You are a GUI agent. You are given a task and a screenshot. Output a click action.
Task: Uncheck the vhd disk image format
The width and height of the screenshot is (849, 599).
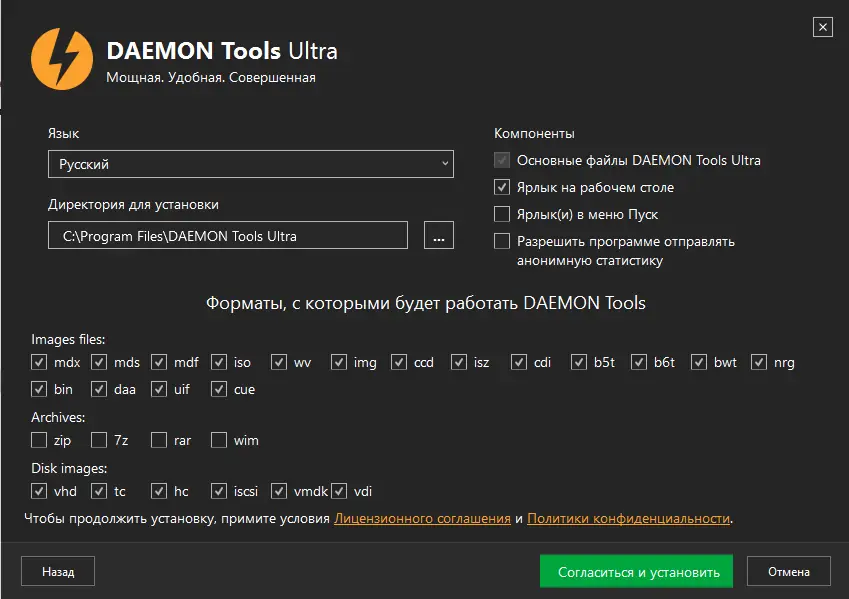(x=39, y=491)
